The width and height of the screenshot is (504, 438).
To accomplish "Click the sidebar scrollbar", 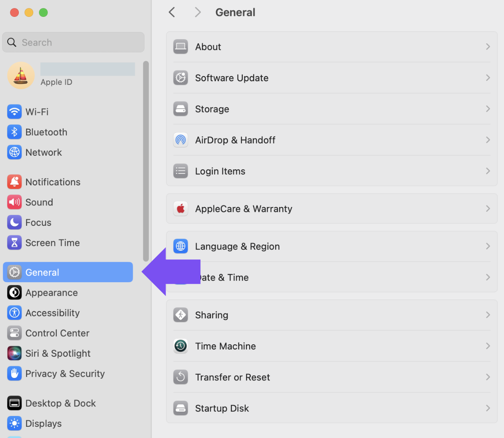I will tap(146, 161).
